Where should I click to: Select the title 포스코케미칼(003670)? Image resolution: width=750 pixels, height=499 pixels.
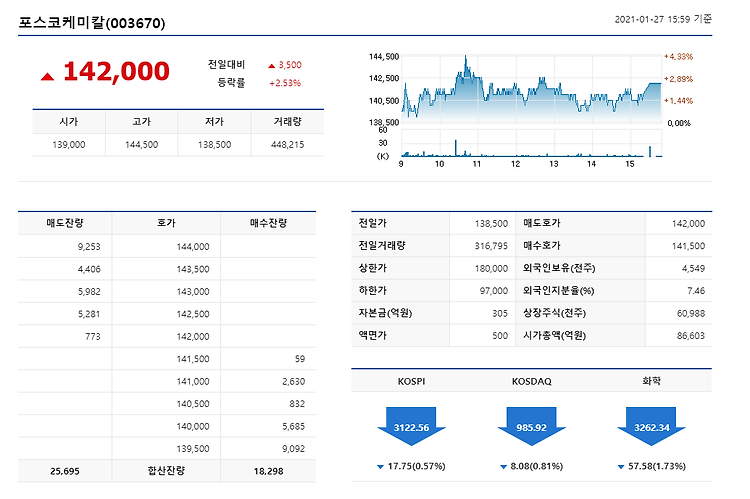click(x=92, y=22)
